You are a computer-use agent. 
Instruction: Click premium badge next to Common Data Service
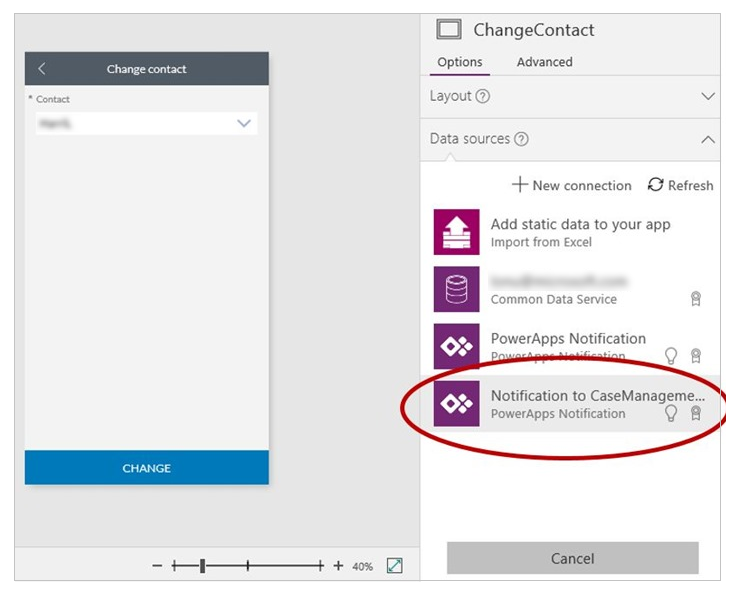coord(696,299)
